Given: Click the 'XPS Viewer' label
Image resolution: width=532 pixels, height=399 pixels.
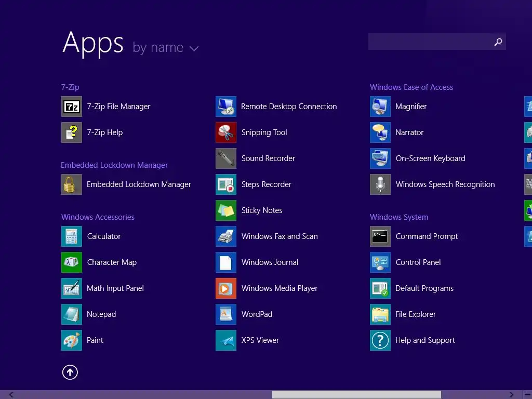Looking at the screenshot, I should pyautogui.click(x=260, y=340).
